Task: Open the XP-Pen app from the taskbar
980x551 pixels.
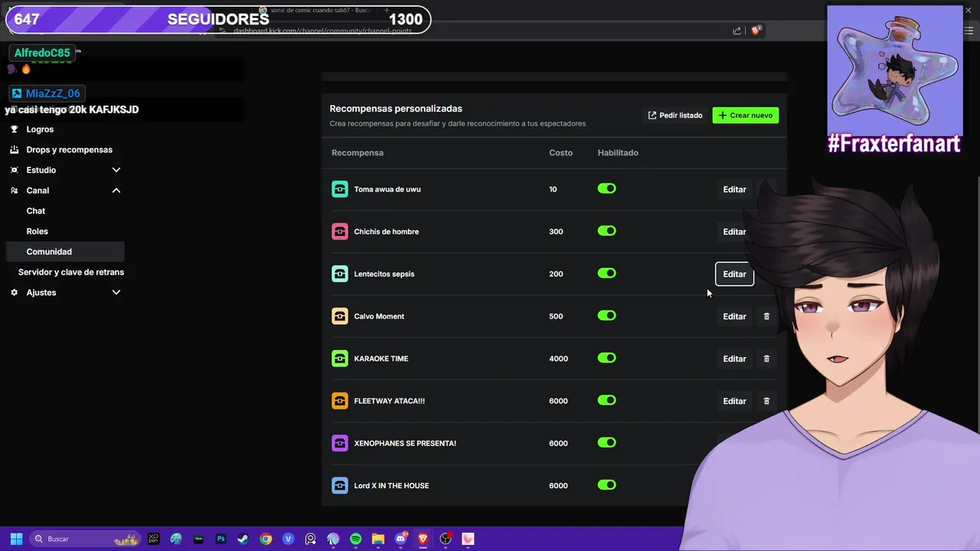Action: [153, 539]
